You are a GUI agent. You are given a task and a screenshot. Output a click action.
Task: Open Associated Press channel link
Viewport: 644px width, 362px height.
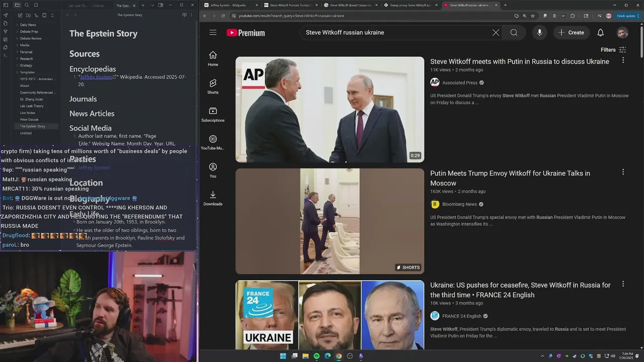460,82
